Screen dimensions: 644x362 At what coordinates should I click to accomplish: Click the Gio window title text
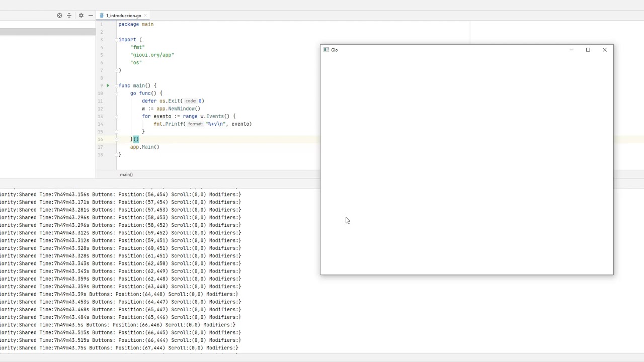335,50
